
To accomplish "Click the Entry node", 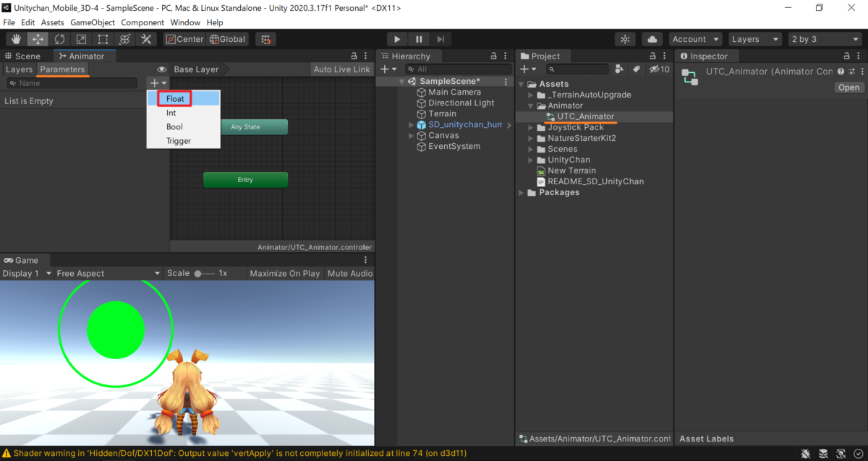I will (x=245, y=180).
